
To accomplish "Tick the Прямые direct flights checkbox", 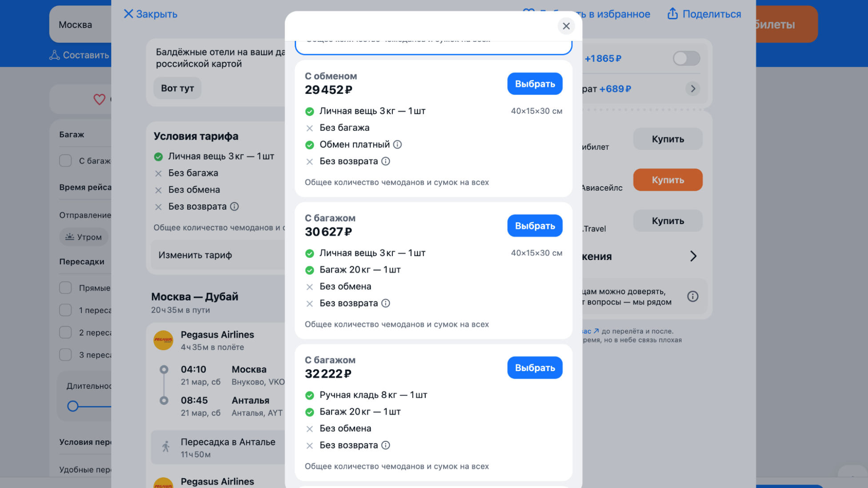I will pos(66,288).
